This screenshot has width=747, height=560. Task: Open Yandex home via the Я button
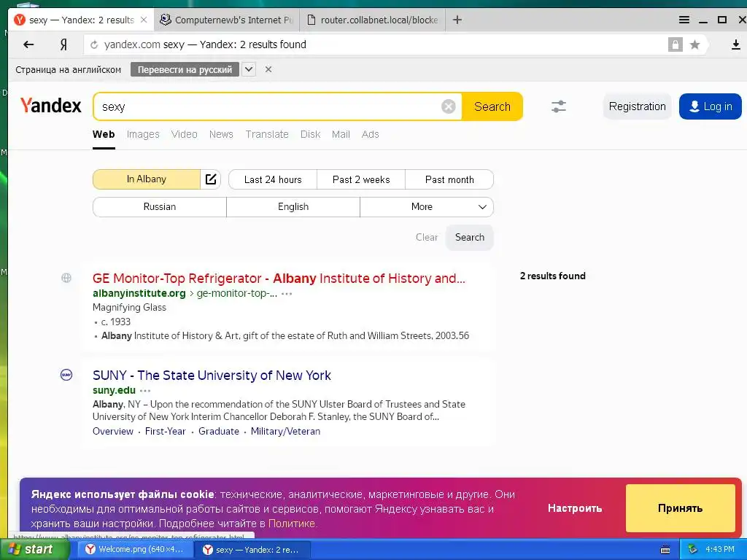[x=63, y=44]
